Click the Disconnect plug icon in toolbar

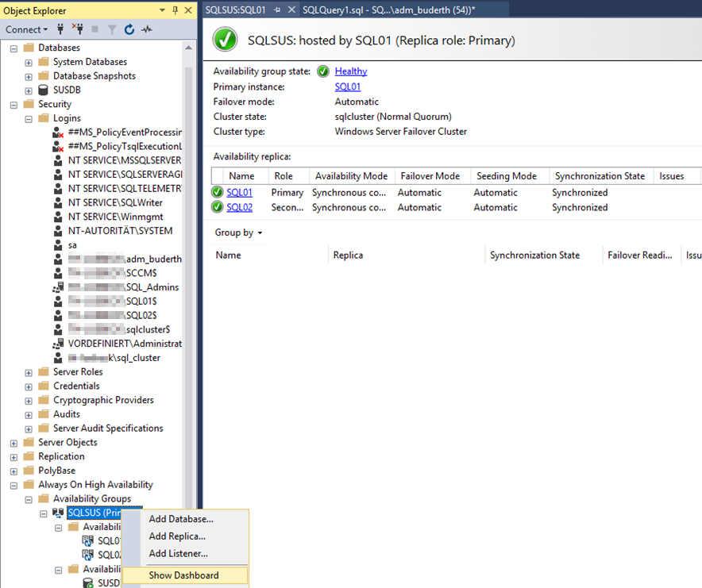(78, 29)
